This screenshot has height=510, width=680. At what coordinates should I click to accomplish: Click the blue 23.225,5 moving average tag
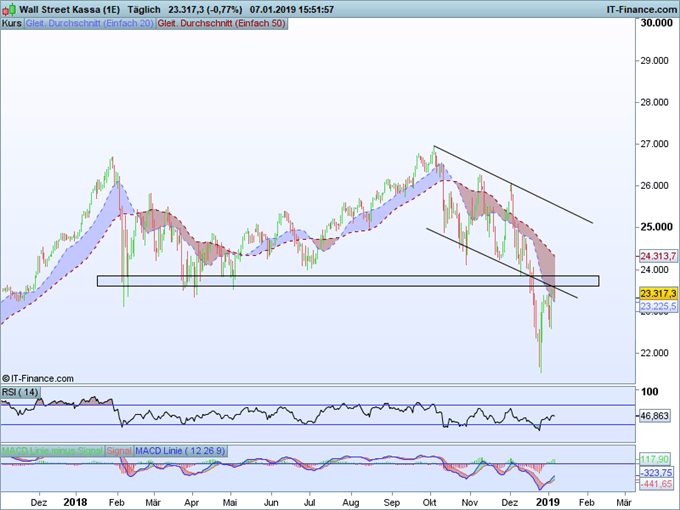(x=658, y=307)
